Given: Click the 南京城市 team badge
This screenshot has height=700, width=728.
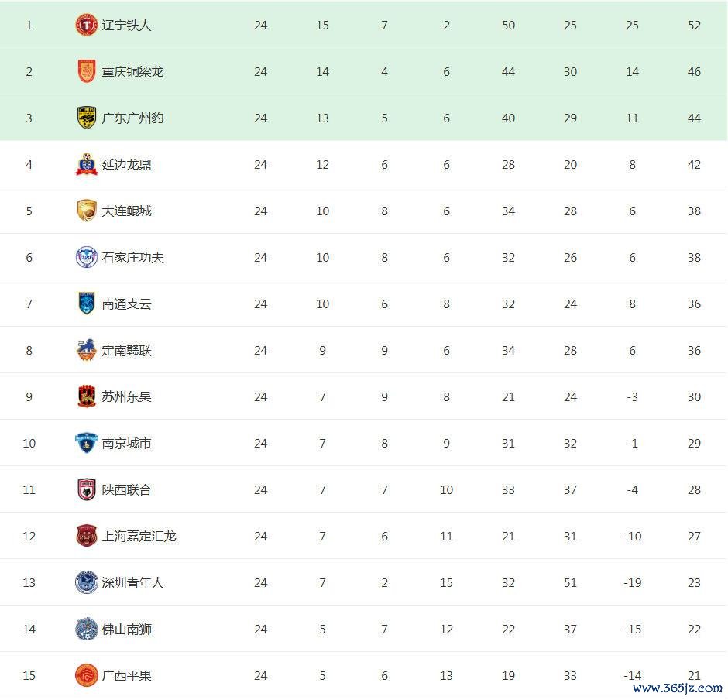Looking at the screenshot, I should coord(86,443).
